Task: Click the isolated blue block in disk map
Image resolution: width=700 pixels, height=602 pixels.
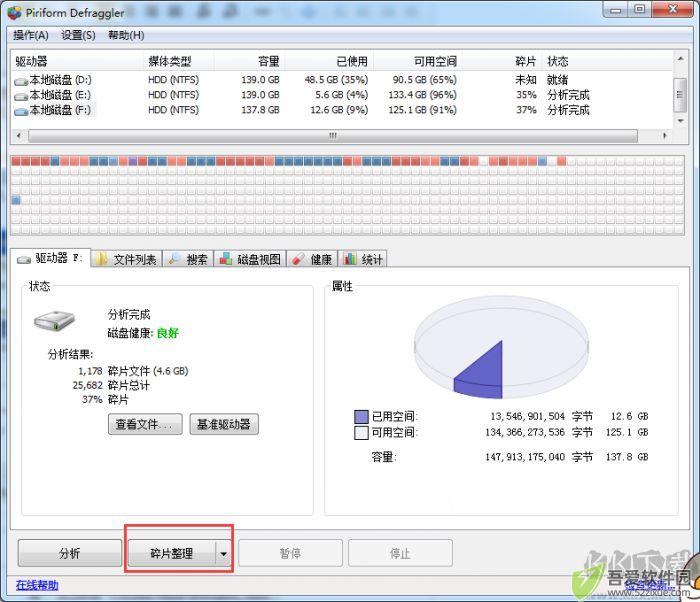Action: click(x=16, y=200)
